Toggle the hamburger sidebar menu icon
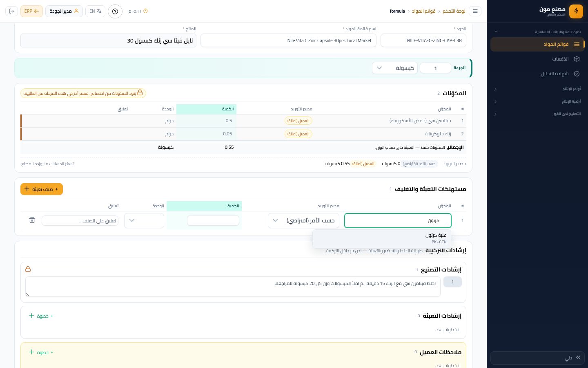588x368 pixels. 475,11
